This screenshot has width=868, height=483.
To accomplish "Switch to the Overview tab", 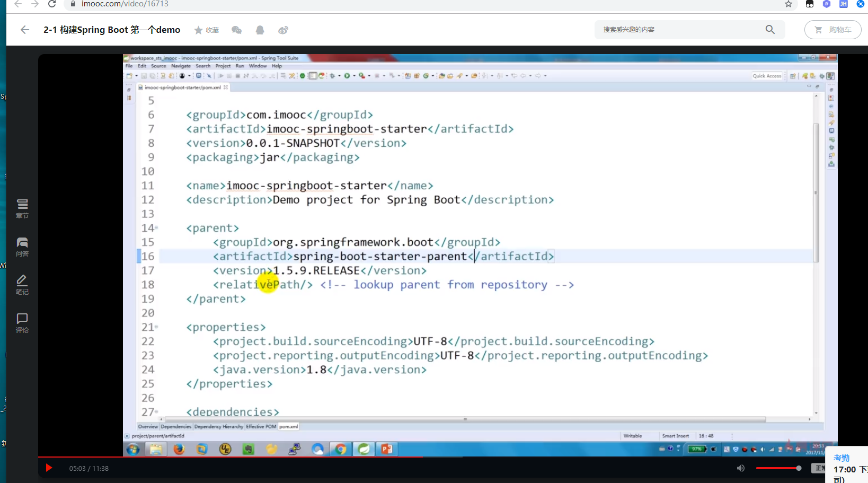I will pyautogui.click(x=148, y=426).
